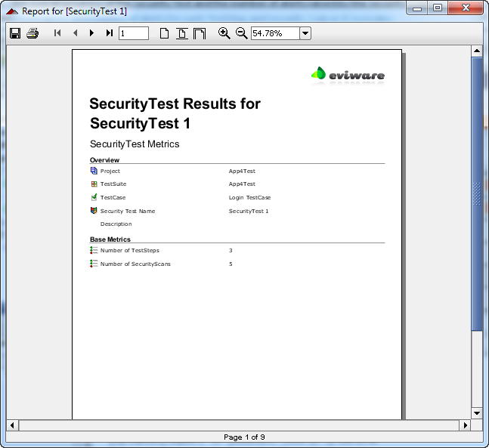
Task: Click the 54.78% zoom ratio field
Action: (x=275, y=33)
